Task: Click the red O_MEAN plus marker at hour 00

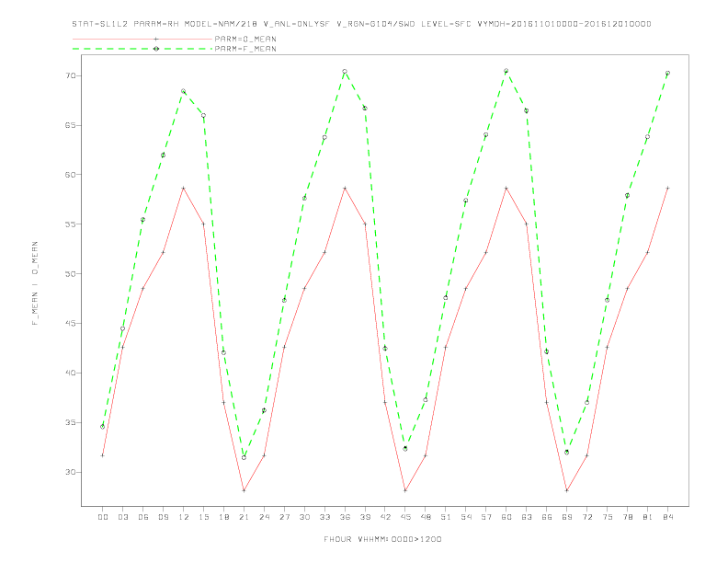Action: [x=103, y=455]
